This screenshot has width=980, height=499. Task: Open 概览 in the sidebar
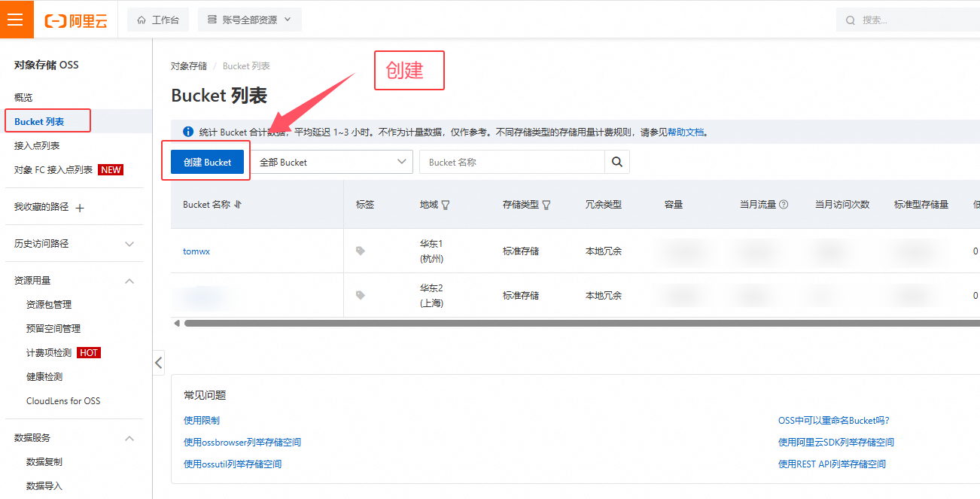click(23, 98)
